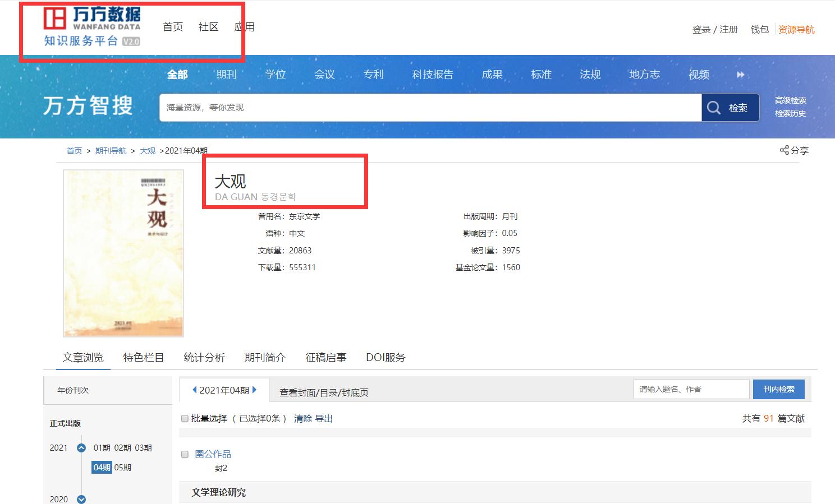Check the box next to 圈公作品
Viewport: 835px width, 504px height.
(184, 454)
